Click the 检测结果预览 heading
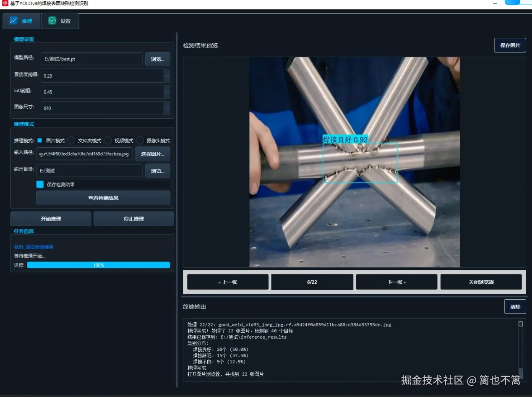Viewport: 532px width, 397px height. pyautogui.click(x=200, y=45)
